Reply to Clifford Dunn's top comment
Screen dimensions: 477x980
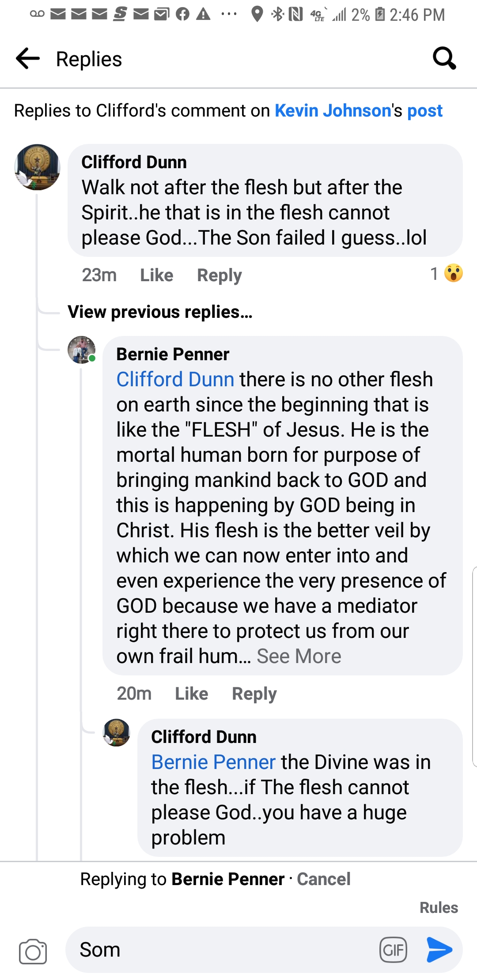[x=219, y=275]
